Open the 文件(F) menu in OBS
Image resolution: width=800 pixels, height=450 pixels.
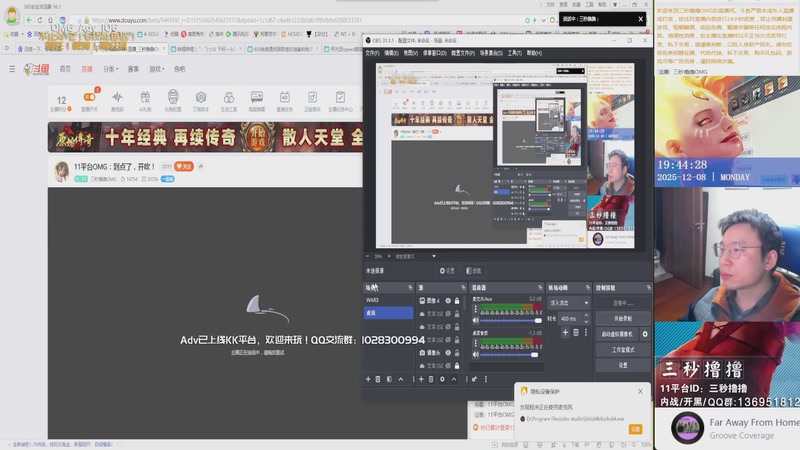pos(372,53)
